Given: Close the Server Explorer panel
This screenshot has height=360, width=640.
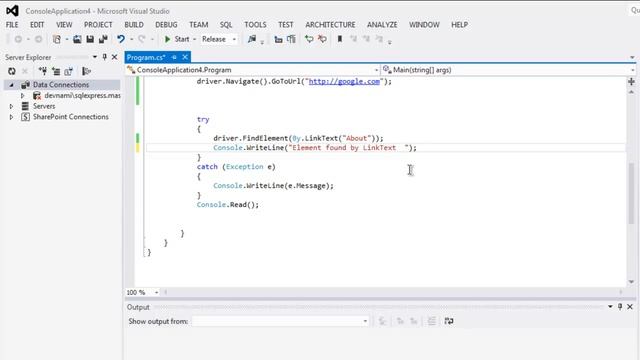Looking at the screenshot, I should (x=114, y=57).
